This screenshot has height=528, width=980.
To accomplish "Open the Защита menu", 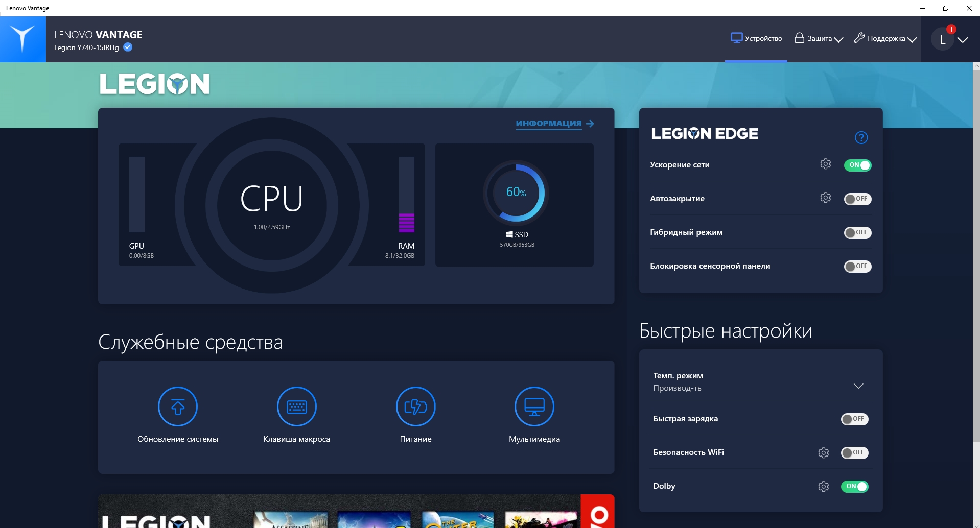I will pos(819,38).
